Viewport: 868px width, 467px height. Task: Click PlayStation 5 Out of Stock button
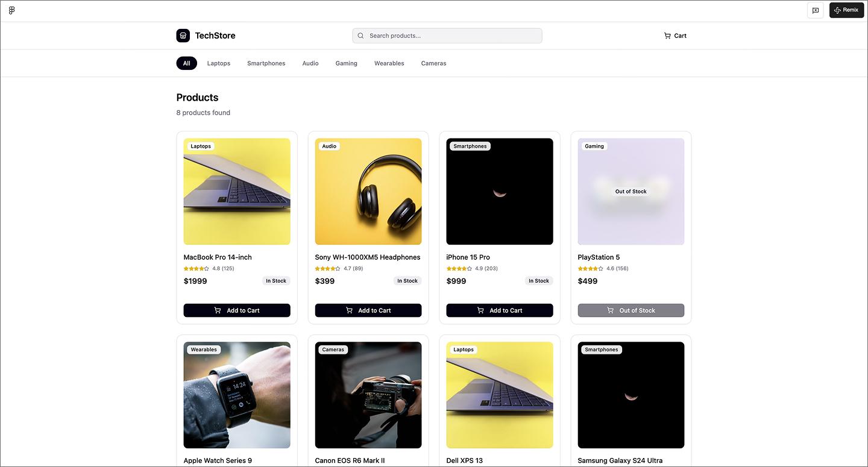point(631,310)
